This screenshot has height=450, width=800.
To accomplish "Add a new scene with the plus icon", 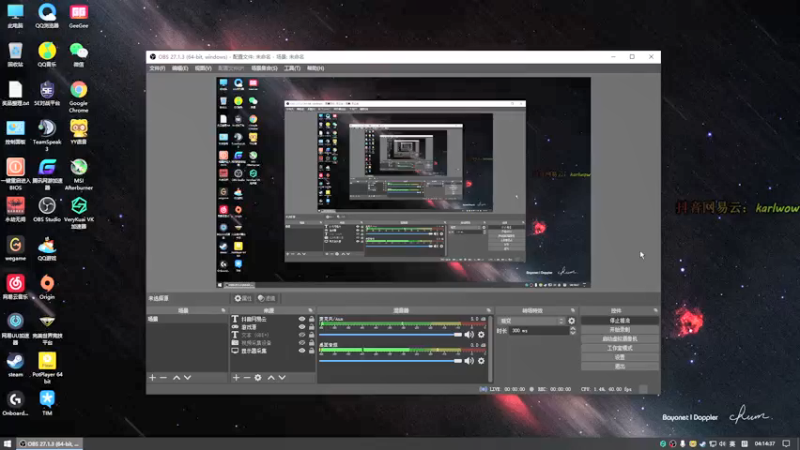I will pyautogui.click(x=152, y=378).
